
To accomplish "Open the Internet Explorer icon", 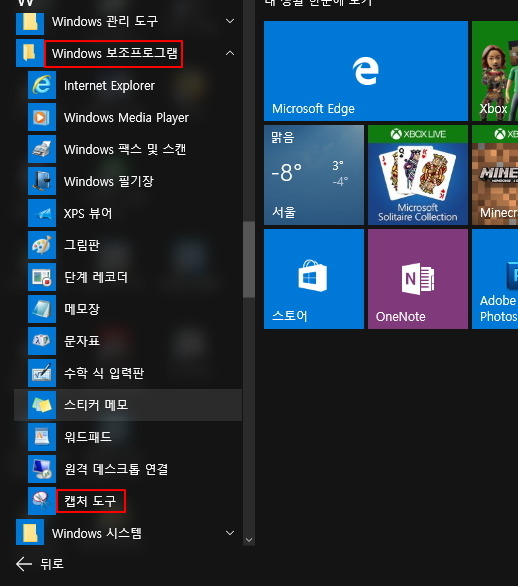I will [x=42, y=85].
